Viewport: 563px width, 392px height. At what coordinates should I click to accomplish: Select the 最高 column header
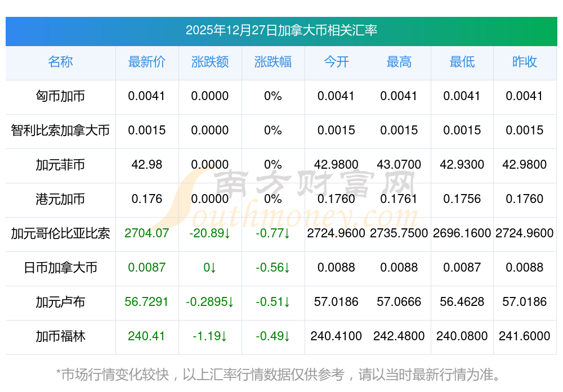(x=399, y=62)
